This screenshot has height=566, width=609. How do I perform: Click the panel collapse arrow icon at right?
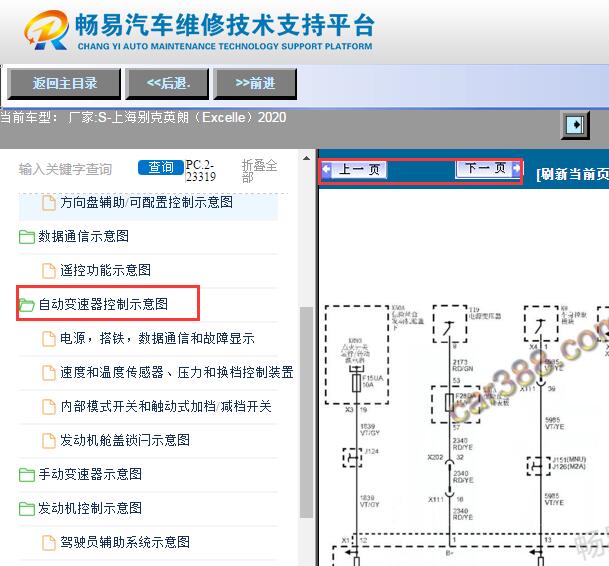(x=575, y=125)
